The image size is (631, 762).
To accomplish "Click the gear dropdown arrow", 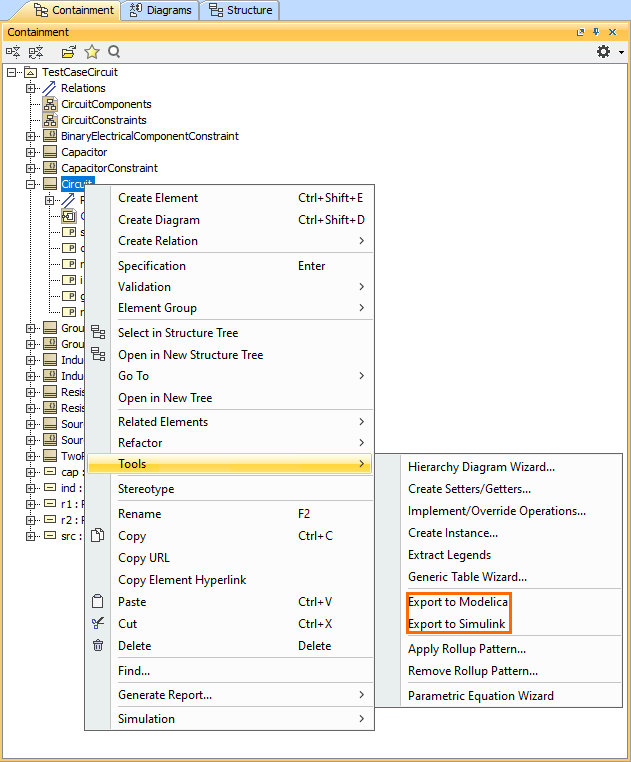I will pos(621,52).
